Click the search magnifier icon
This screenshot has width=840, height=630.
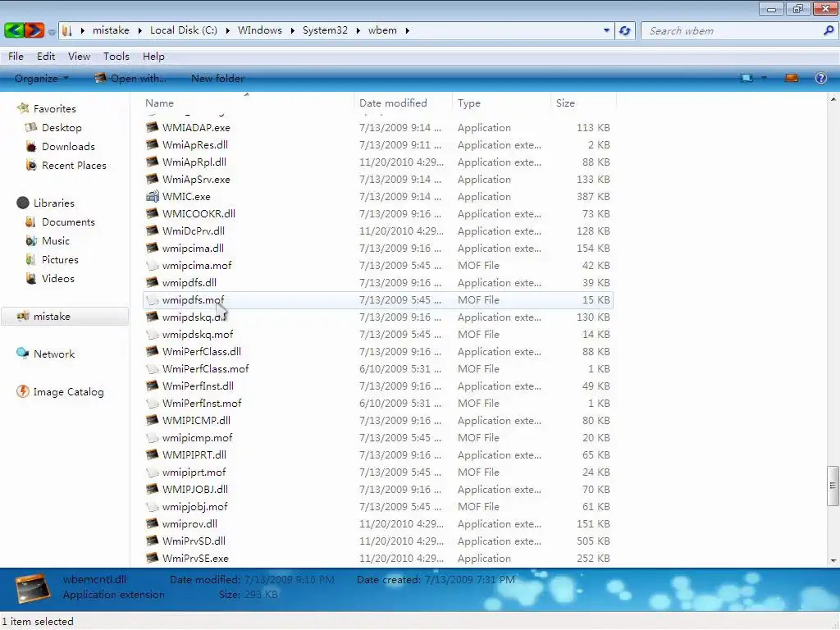[829, 30]
